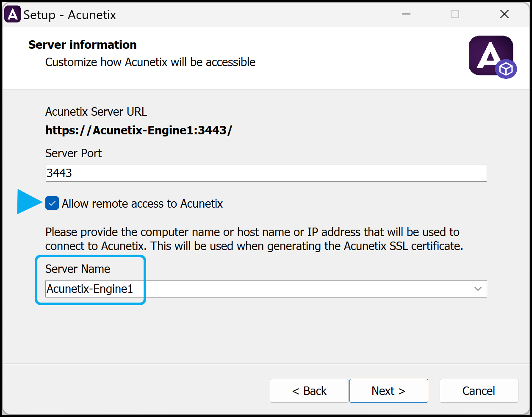Click the 'Server information' heading
The height and width of the screenshot is (417, 532).
tap(83, 44)
